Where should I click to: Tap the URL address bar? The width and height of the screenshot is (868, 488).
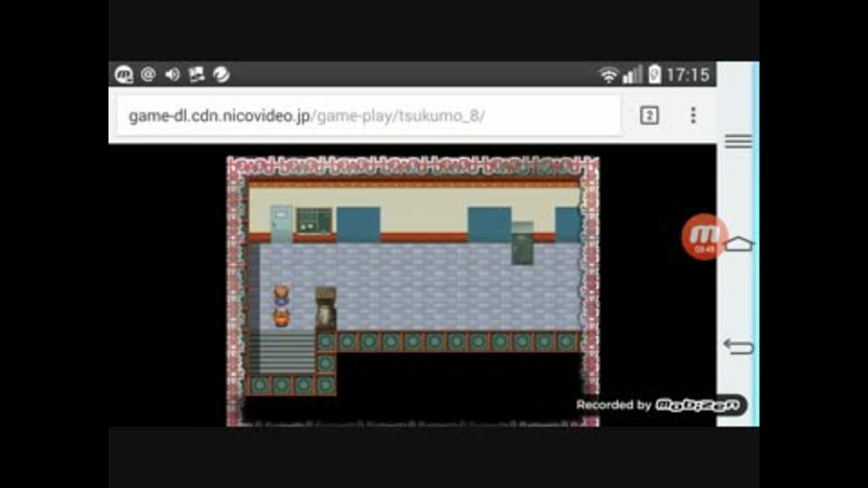pos(368,116)
